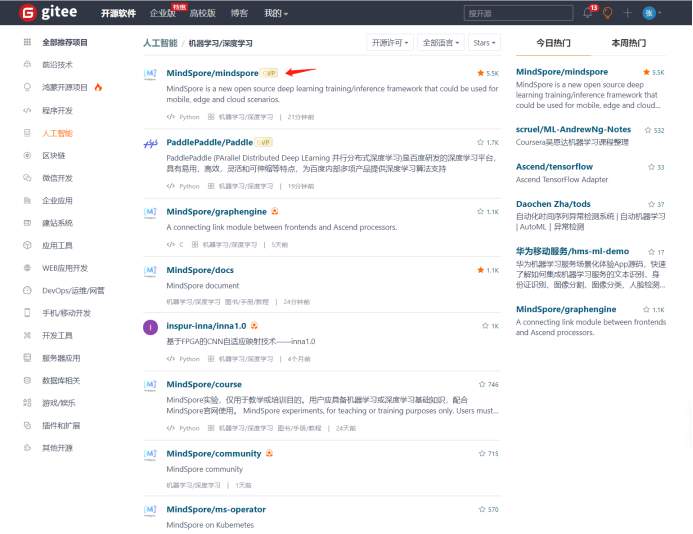Image resolution: width=693 pixels, height=534 pixels.
Task: Click the sidebar icon for 企业应用
Action: pyautogui.click(x=27, y=200)
